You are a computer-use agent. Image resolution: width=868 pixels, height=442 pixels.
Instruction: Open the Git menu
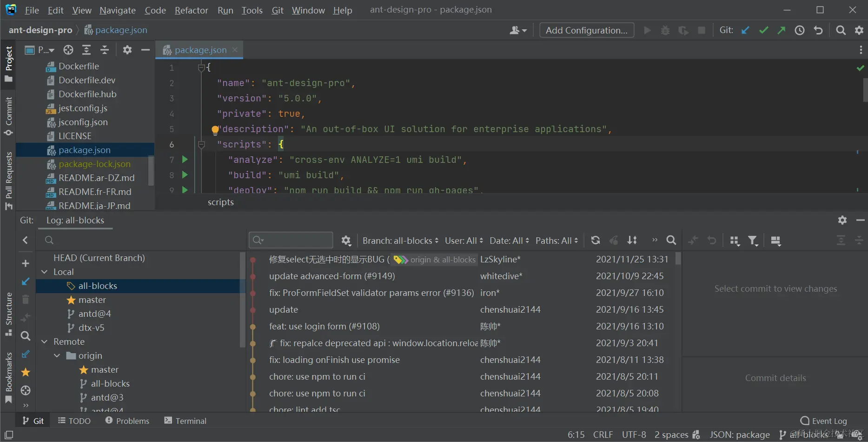point(278,10)
